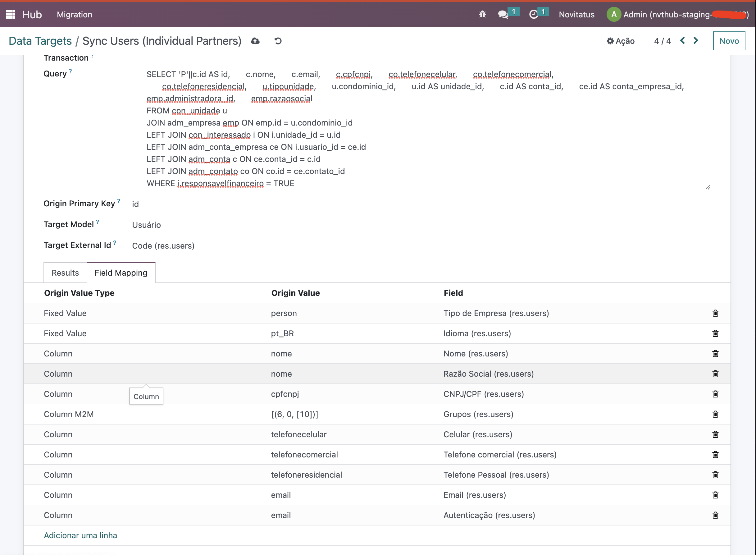Click the Novo button
This screenshot has height=555, width=756.
[729, 41]
